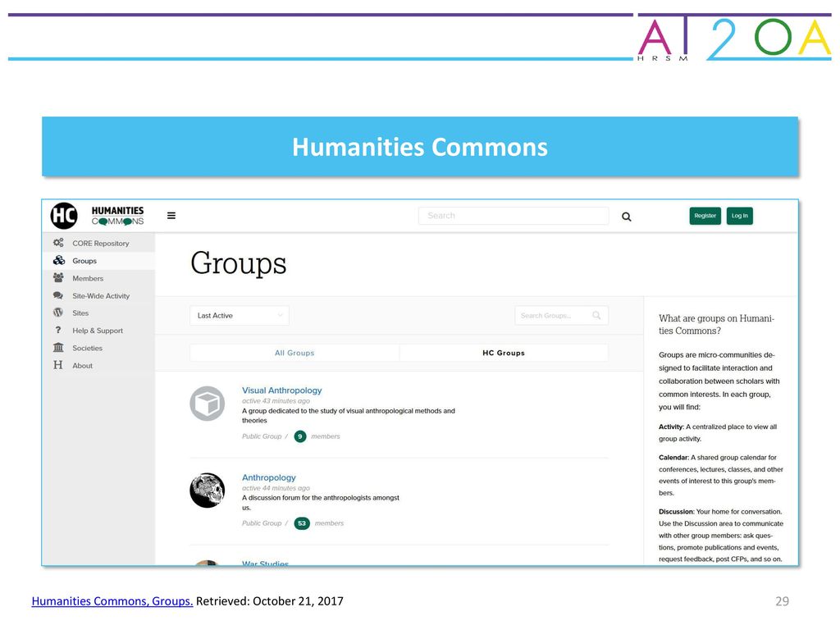Click the HC Humanities Commons logo
The height and width of the screenshot is (630, 840).
pyautogui.click(x=97, y=216)
